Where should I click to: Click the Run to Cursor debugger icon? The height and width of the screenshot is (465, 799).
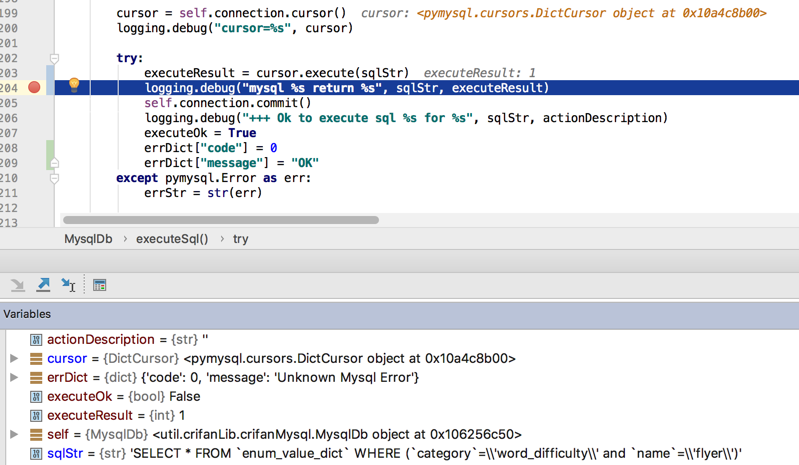(68, 285)
